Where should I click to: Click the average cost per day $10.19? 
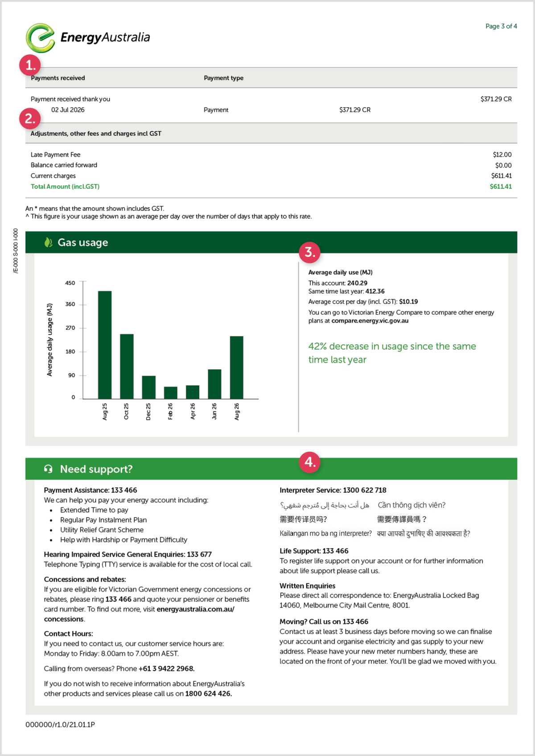tap(408, 302)
